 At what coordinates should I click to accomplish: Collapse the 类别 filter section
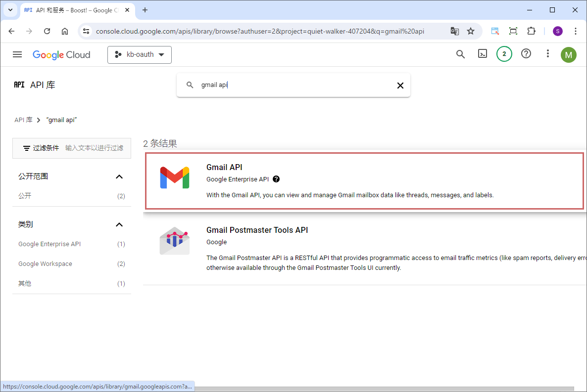119,224
